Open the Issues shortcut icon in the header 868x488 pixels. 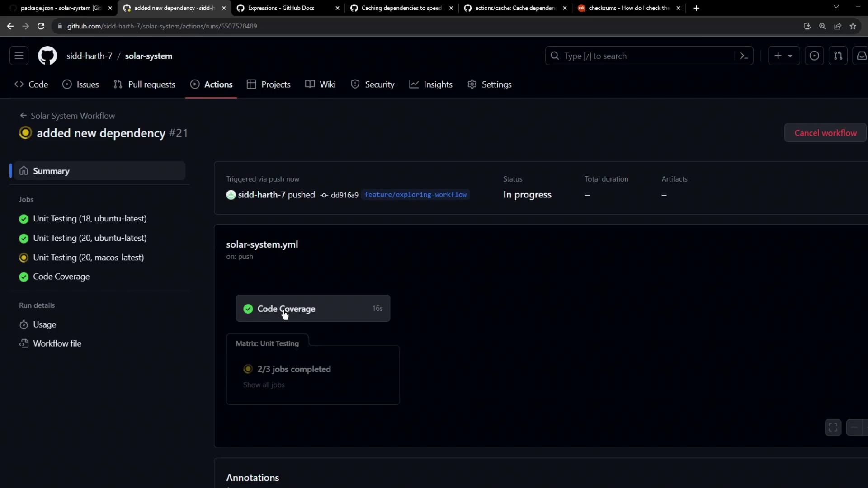point(814,56)
